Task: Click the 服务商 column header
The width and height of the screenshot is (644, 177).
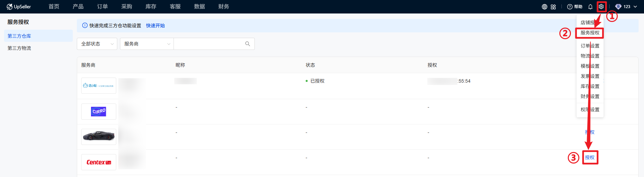Action: [88, 65]
